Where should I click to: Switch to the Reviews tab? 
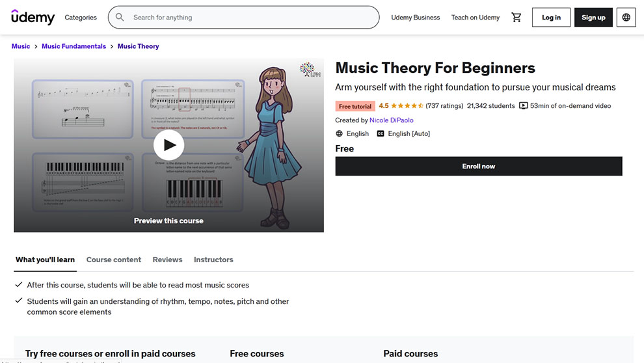pos(167,260)
